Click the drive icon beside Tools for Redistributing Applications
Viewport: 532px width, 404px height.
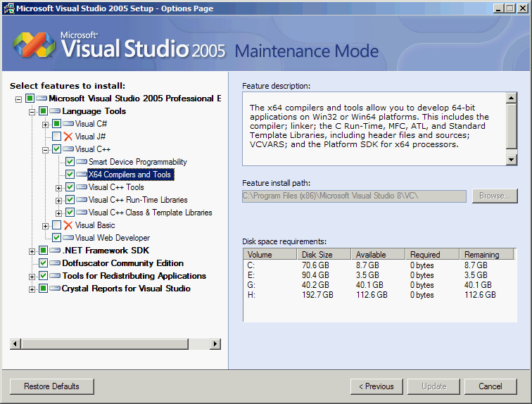55,276
